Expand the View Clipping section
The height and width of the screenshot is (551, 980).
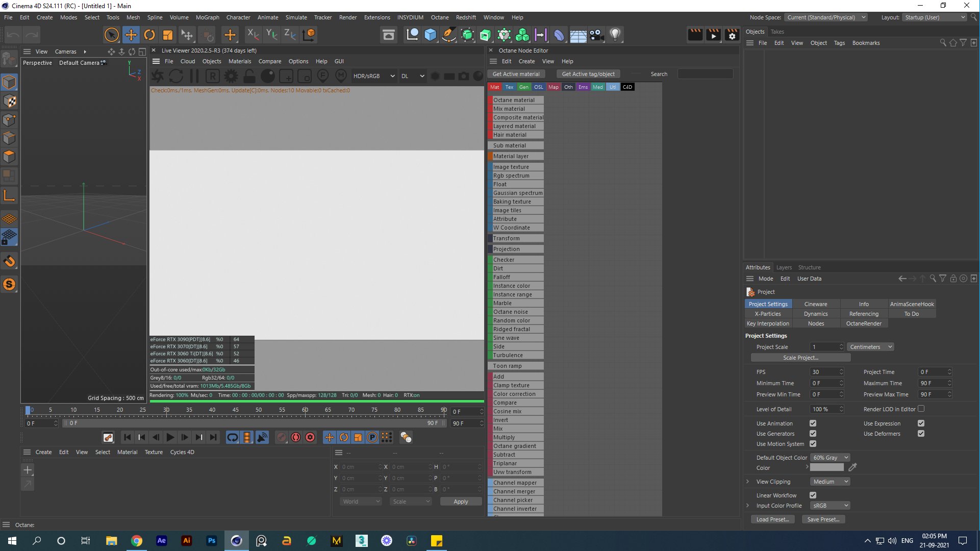(x=748, y=482)
